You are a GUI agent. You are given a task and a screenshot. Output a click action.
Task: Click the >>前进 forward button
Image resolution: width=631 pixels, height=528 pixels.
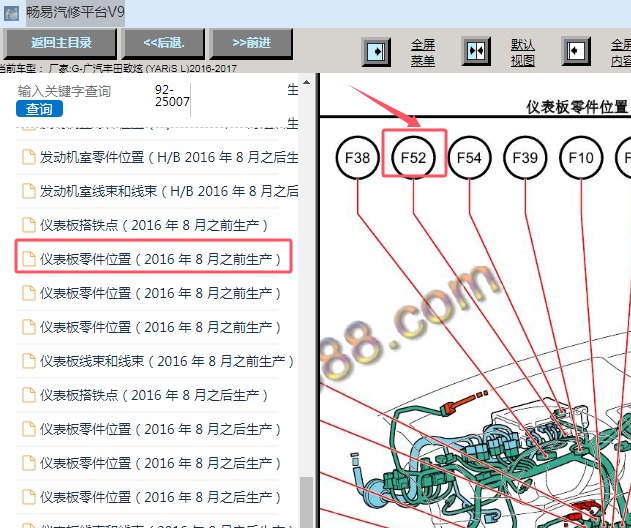pyautogui.click(x=251, y=43)
